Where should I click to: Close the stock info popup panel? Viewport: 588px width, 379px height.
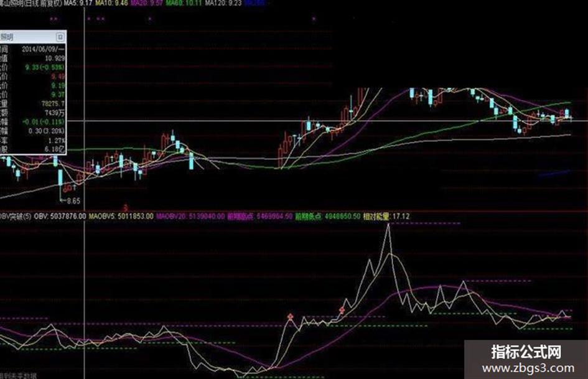coord(60,37)
